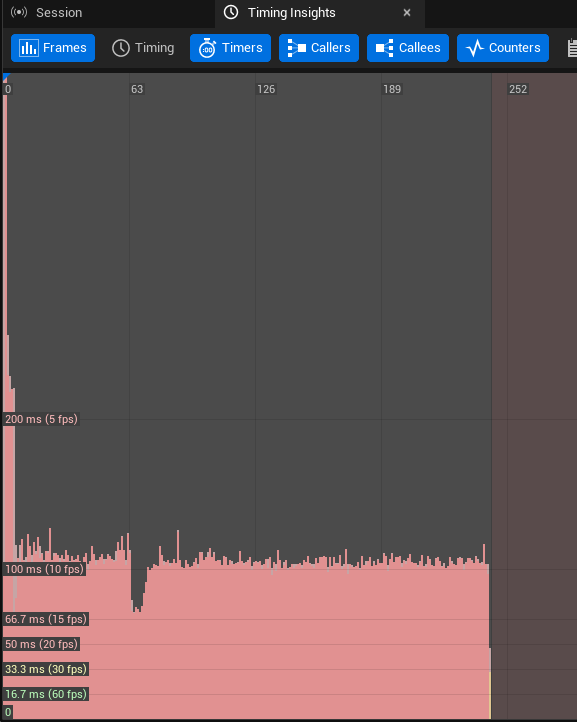The height and width of the screenshot is (722, 577).
Task: Show the Callers panel
Action: pyautogui.click(x=319, y=48)
